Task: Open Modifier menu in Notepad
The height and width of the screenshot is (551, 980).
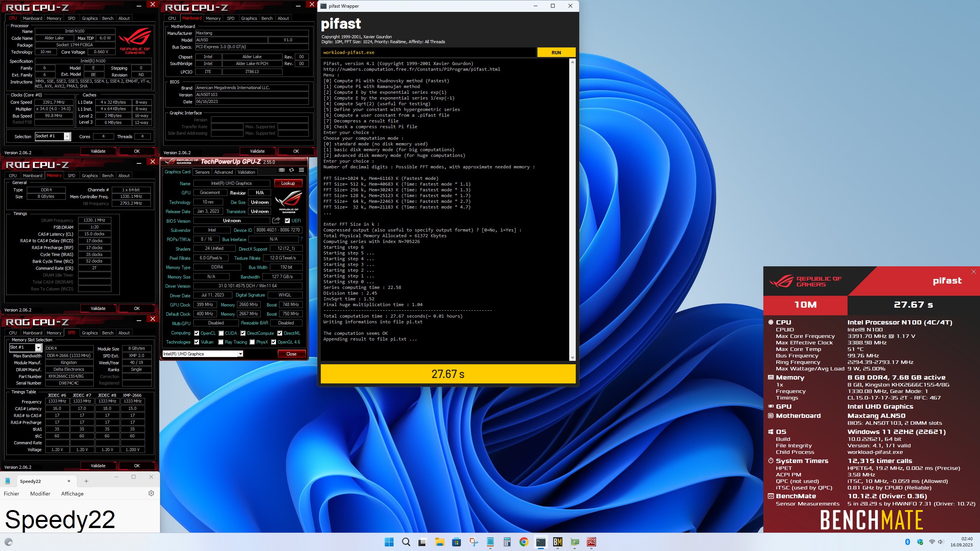Action: point(40,494)
